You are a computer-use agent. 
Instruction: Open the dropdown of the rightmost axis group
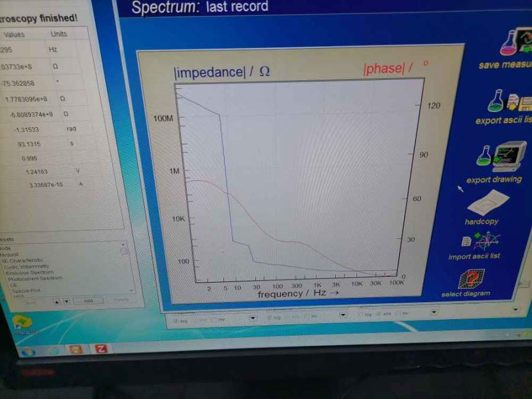point(434,312)
